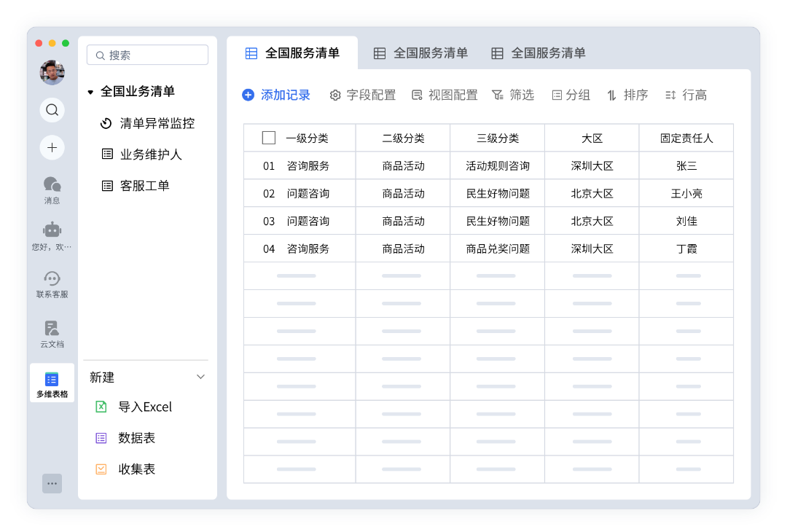Open the 行高 row height tool
787x532 pixels.
[686, 95]
